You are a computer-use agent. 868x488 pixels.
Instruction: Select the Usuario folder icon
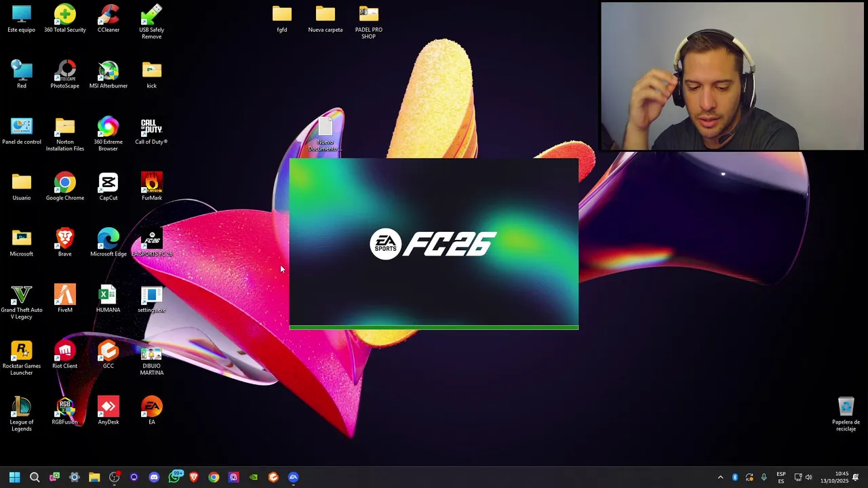[x=22, y=187]
